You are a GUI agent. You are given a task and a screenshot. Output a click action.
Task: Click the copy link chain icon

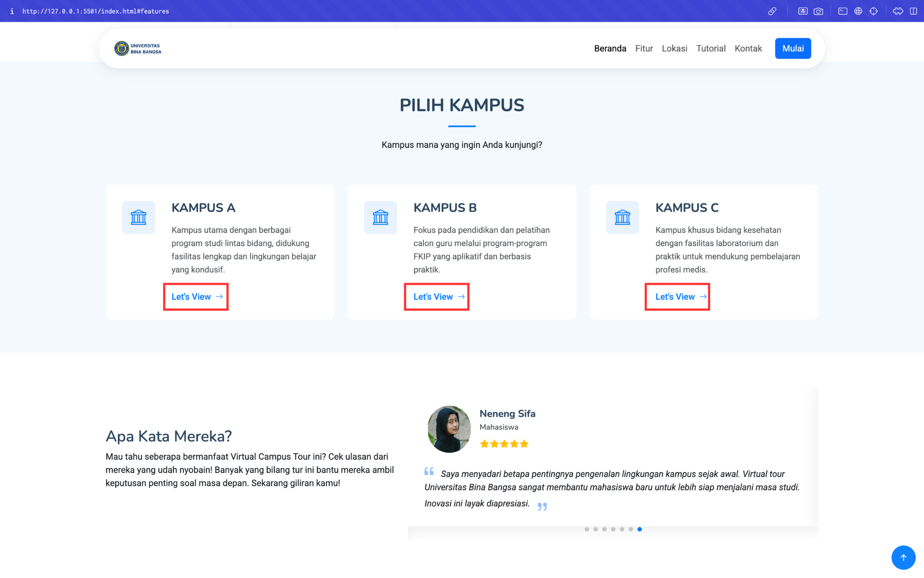point(772,11)
